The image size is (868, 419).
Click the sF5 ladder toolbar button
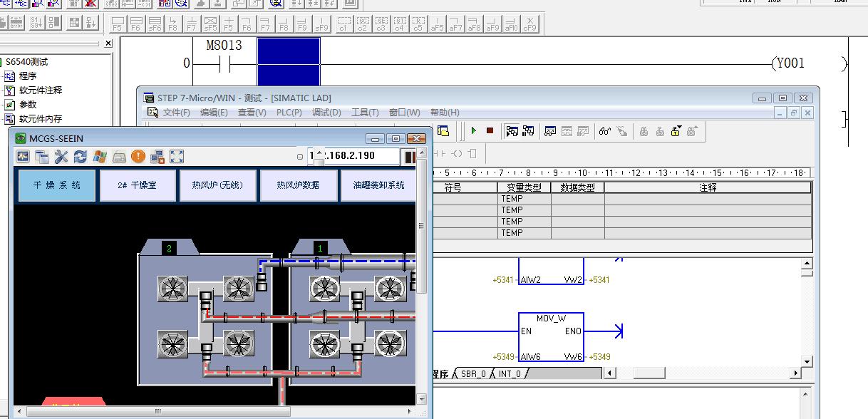click(x=210, y=24)
